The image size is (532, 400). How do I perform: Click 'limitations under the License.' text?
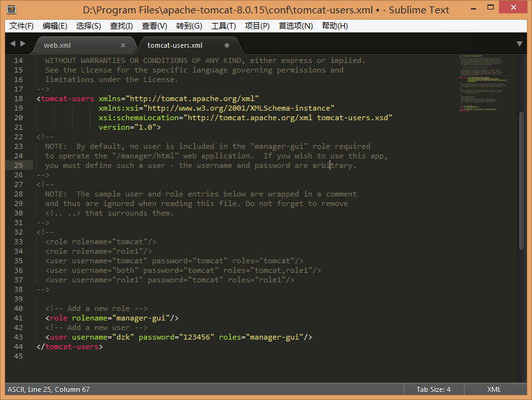pyautogui.click(x=111, y=79)
